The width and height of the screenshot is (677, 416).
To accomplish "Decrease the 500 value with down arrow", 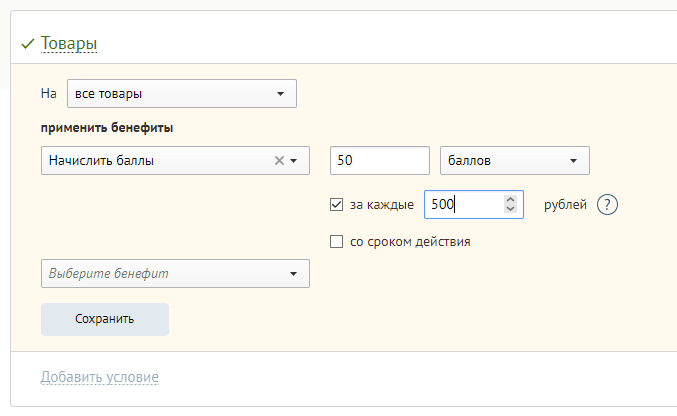I will (510, 209).
